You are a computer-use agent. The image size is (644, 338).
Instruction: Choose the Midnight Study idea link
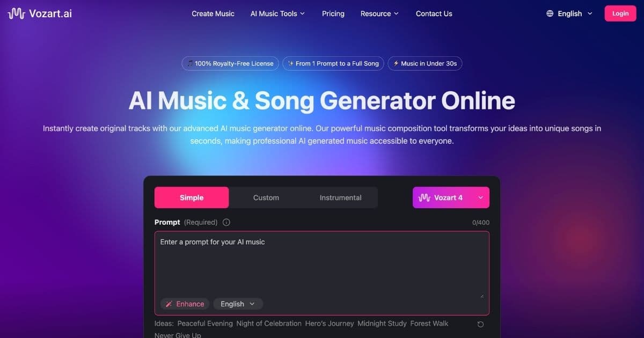[x=383, y=324]
